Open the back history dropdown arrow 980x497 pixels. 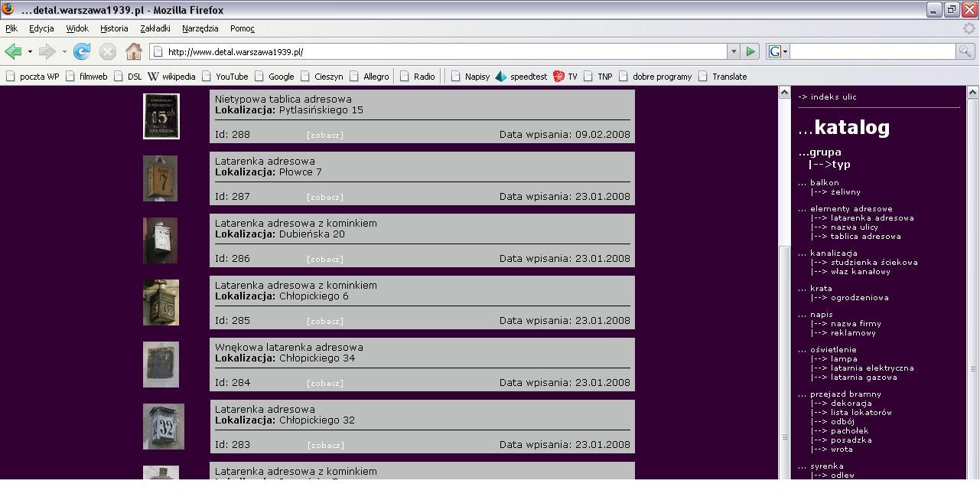coord(30,52)
